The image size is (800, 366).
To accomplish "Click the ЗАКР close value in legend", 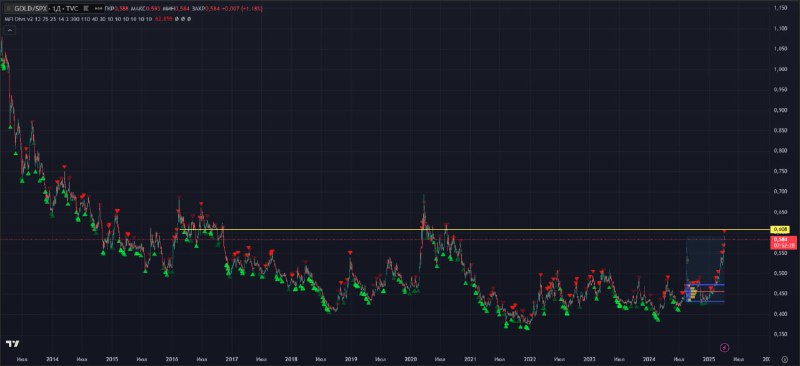I will (x=206, y=9).
